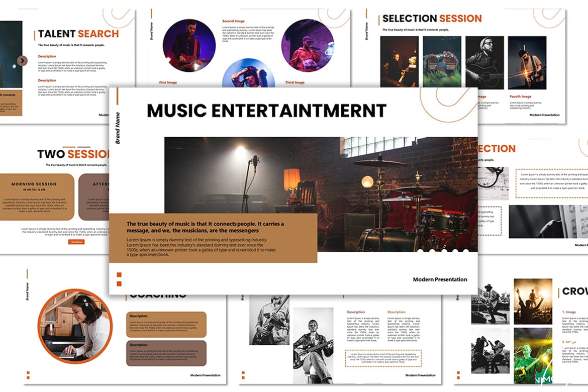Click the round arrow icon beside Talent Search
Viewport: 588px width, 392px height.
coord(22,61)
